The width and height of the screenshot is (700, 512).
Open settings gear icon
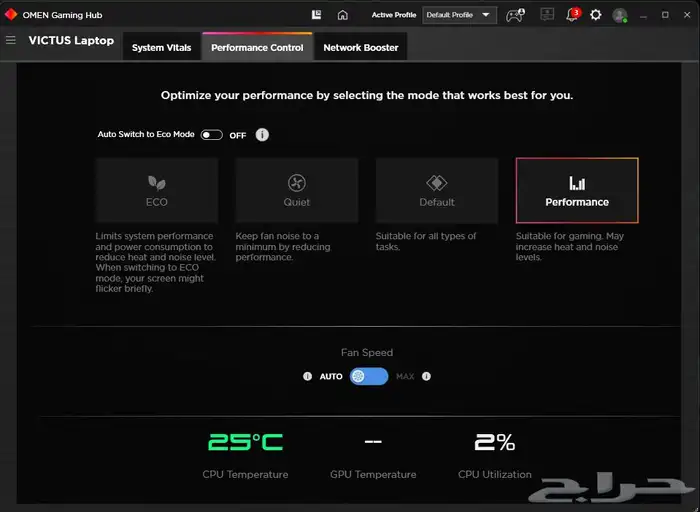[x=596, y=15]
